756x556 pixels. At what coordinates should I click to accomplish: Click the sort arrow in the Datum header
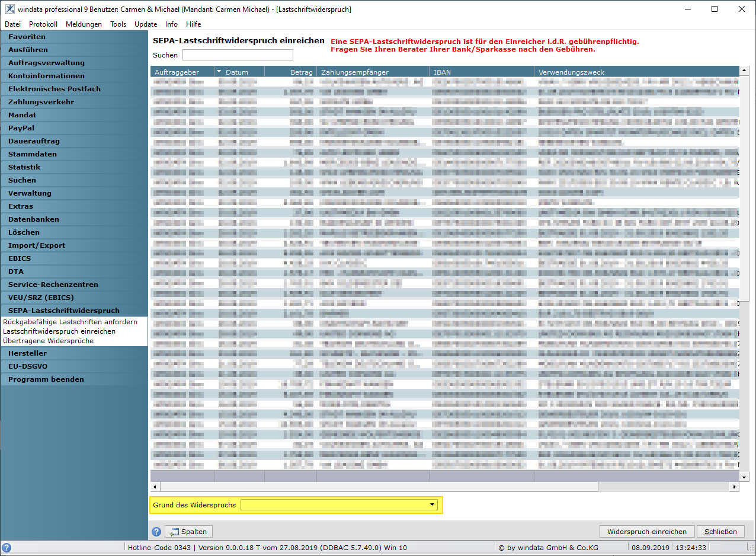point(219,72)
